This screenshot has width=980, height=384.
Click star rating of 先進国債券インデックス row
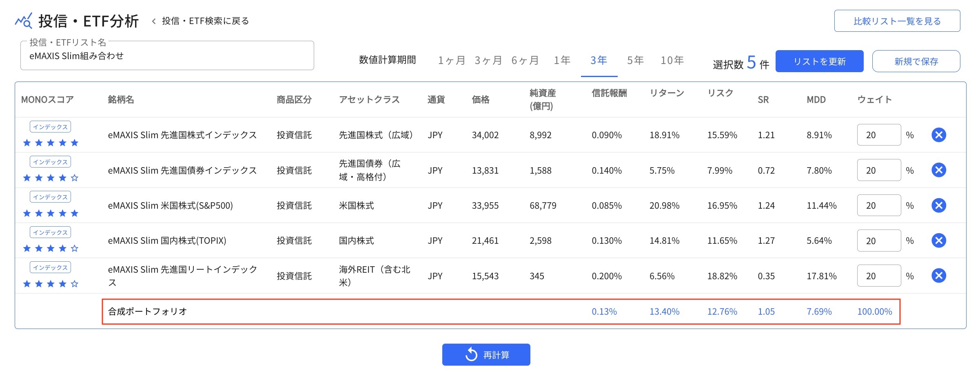click(x=51, y=178)
